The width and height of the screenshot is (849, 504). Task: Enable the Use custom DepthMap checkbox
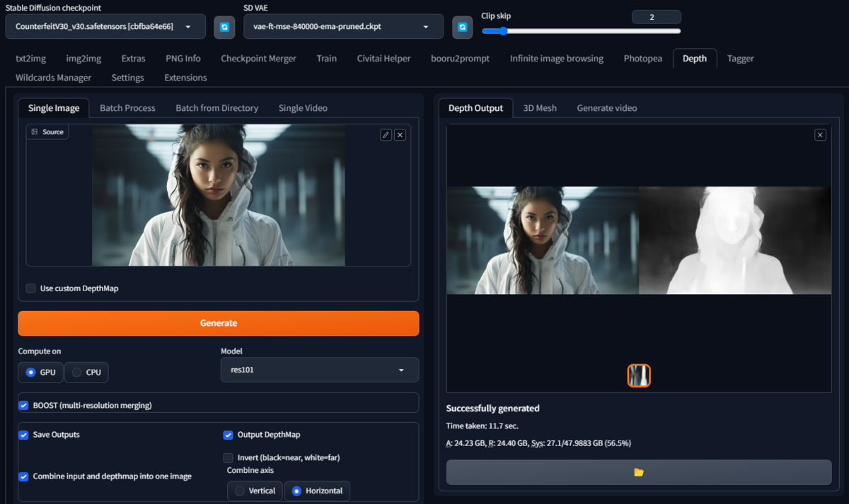click(31, 288)
